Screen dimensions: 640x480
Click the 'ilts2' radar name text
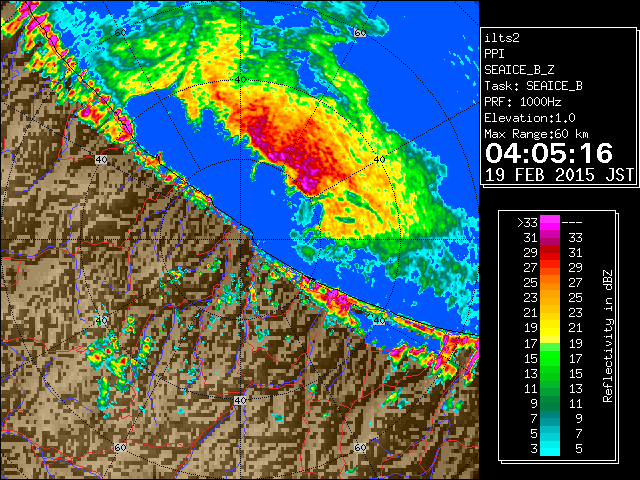pos(502,38)
